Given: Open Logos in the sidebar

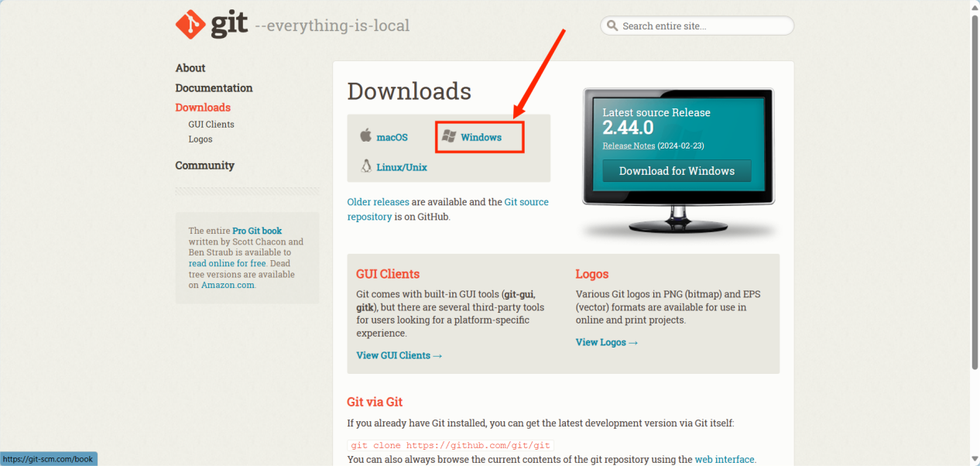Looking at the screenshot, I should [200, 139].
